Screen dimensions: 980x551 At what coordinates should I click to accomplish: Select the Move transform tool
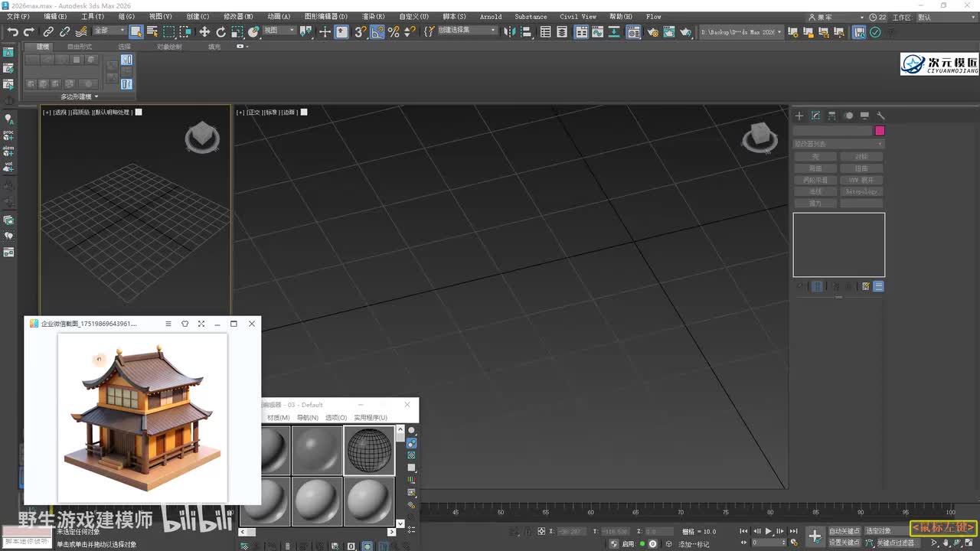click(x=204, y=31)
